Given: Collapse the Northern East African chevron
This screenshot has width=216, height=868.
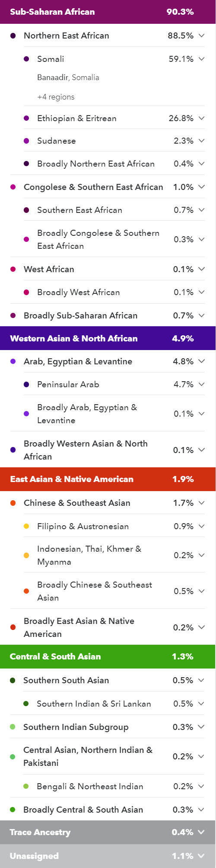Looking at the screenshot, I should coord(201,35).
